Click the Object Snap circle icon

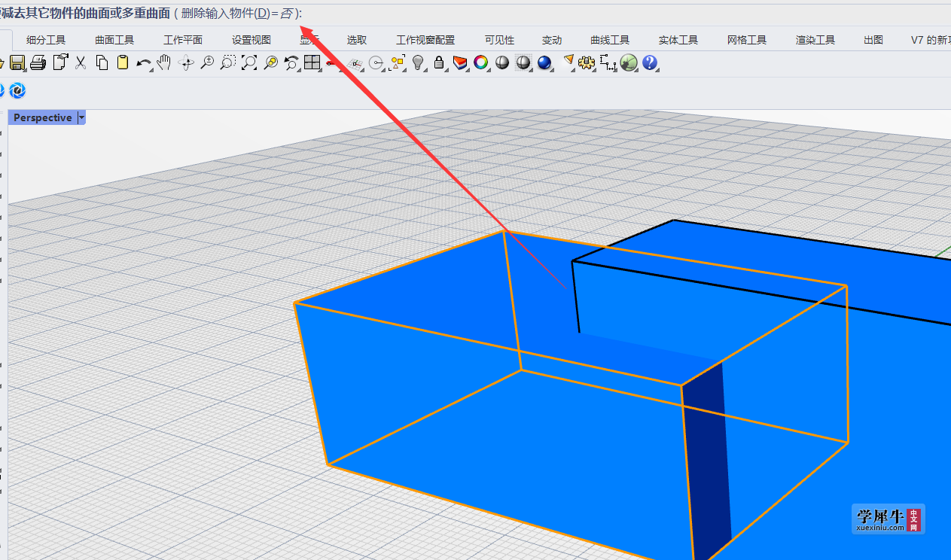(376, 63)
